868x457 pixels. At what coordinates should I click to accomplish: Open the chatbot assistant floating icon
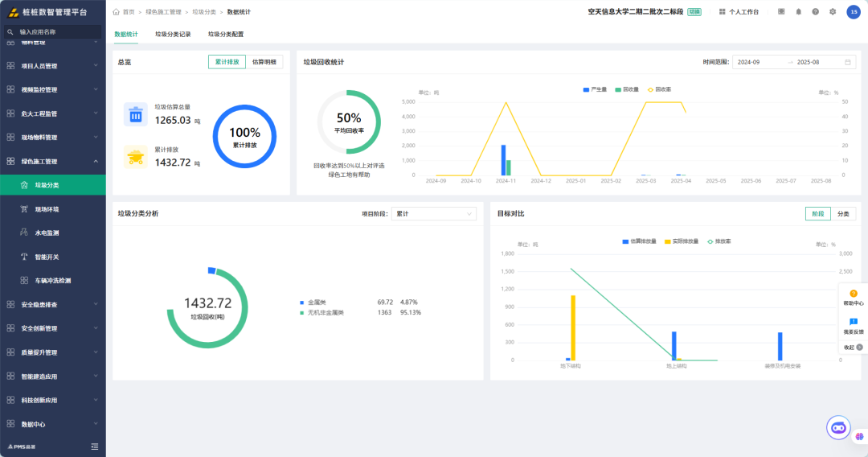838,428
